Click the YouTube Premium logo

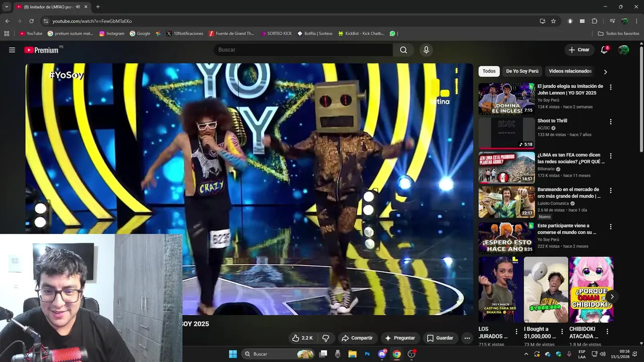click(x=41, y=50)
